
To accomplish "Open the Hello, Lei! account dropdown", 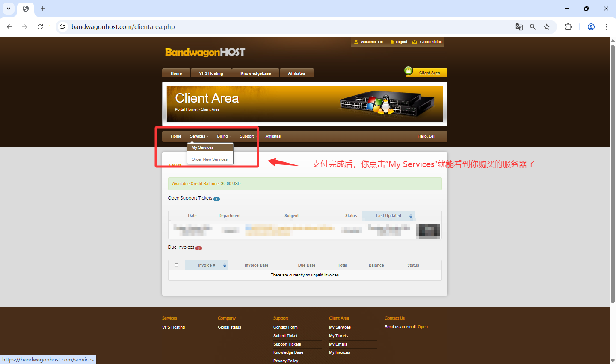I will [427, 136].
